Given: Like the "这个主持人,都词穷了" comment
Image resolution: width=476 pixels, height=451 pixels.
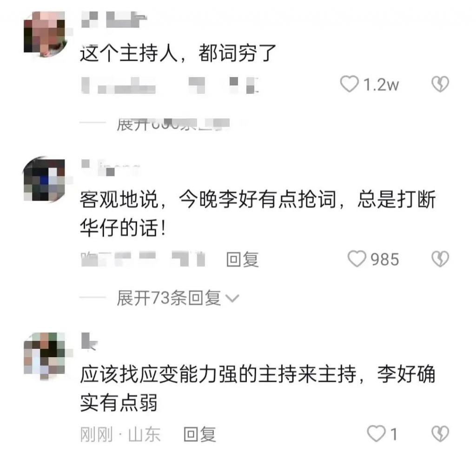Looking at the screenshot, I should (349, 84).
